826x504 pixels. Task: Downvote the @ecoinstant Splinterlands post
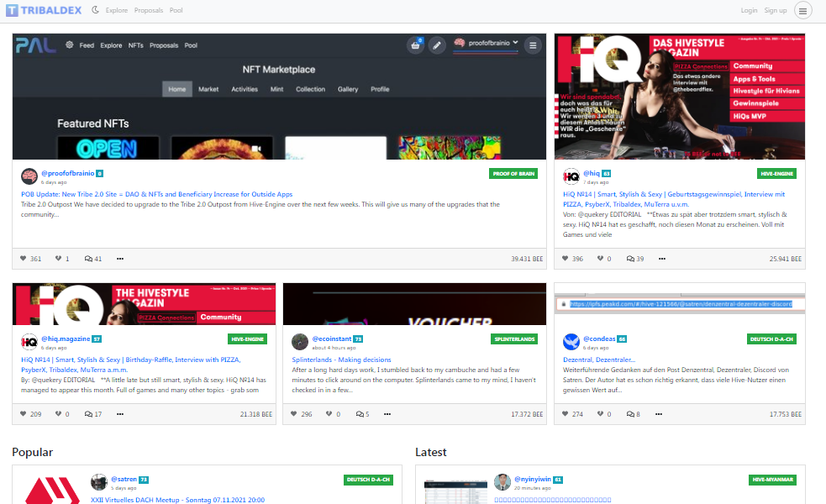[329, 414]
